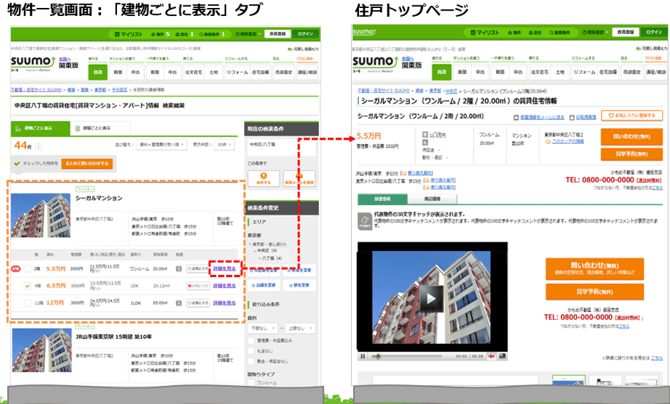Click お気に入り heart button in 12万円 row

click(198, 303)
